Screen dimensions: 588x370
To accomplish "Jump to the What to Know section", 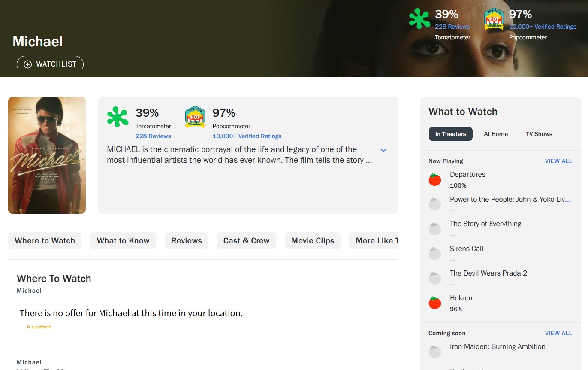I will coord(123,241).
